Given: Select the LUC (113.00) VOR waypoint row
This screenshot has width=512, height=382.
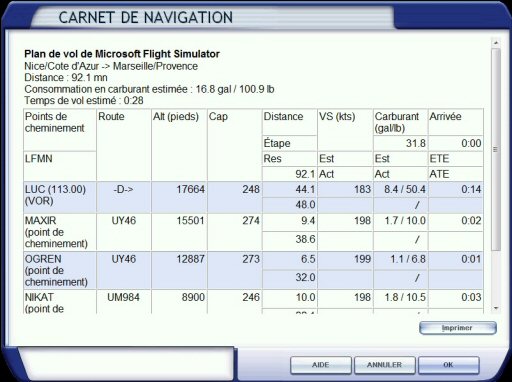Looking at the screenshot, I should [253, 197].
